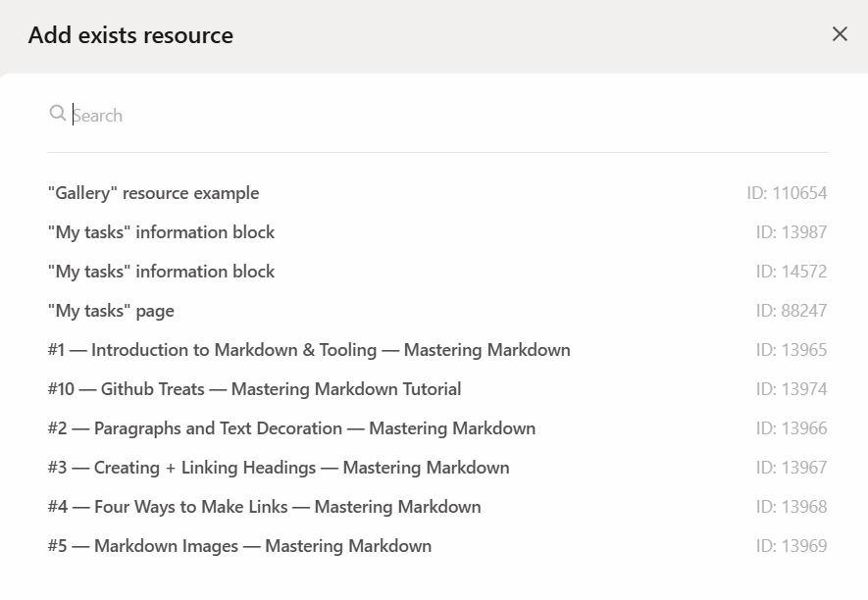Select #3 Creating + Linking Headings
Viewport: 868px width, 600px height.
coord(279,468)
